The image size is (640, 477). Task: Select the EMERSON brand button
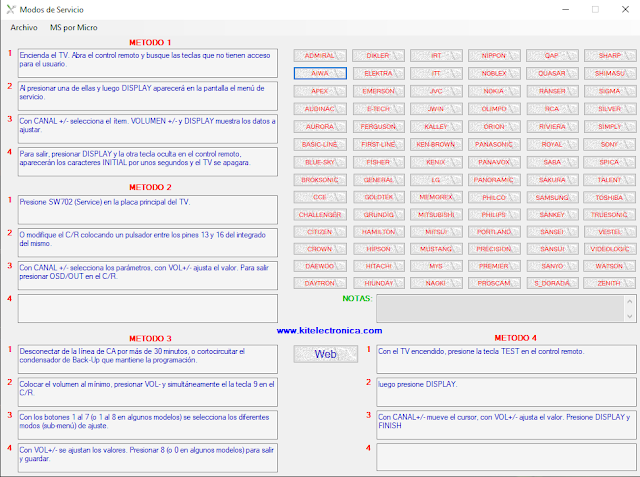coord(378,91)
